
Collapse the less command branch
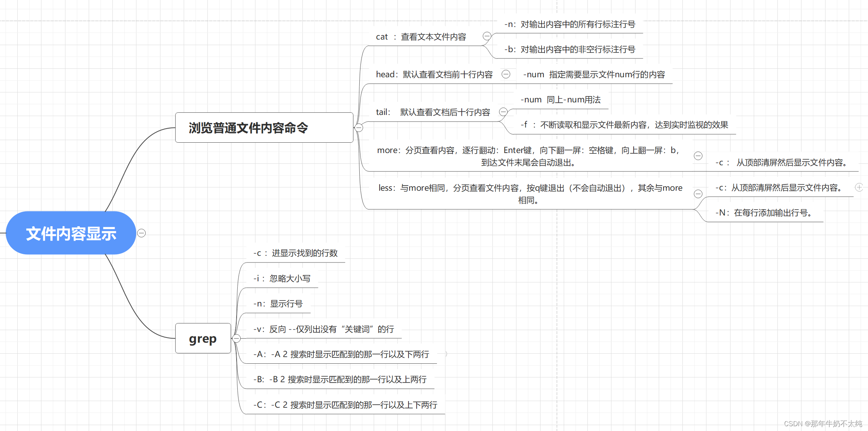click(x=698, y=194)
